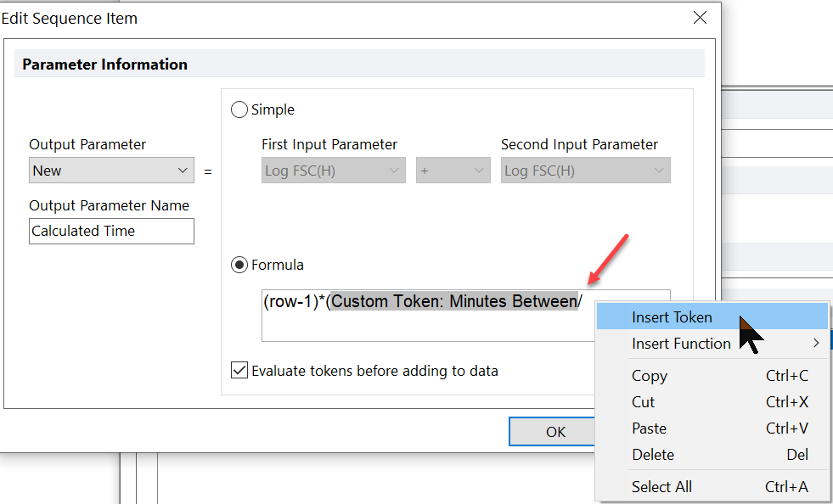Expand the First Input Parameter dropdown
Viewport: 833px width, 504px height.
pyautogui.click(x=333, y=171)
